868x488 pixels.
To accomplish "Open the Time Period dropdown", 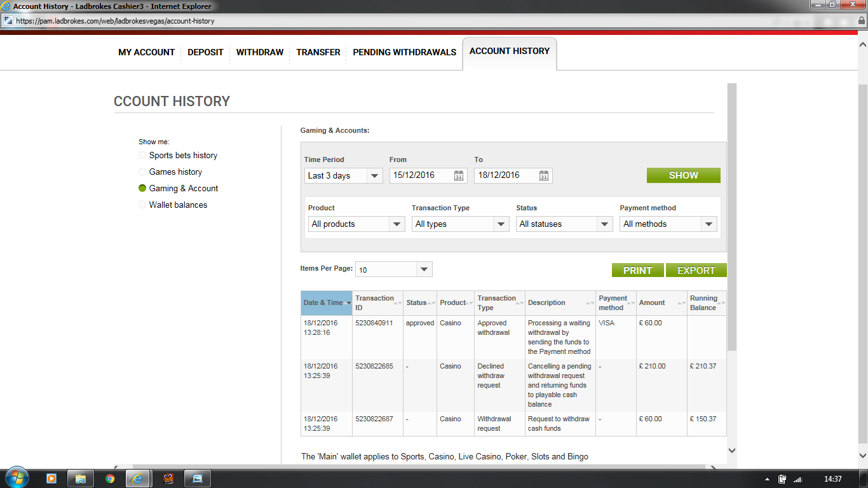I will click(344, 175).
